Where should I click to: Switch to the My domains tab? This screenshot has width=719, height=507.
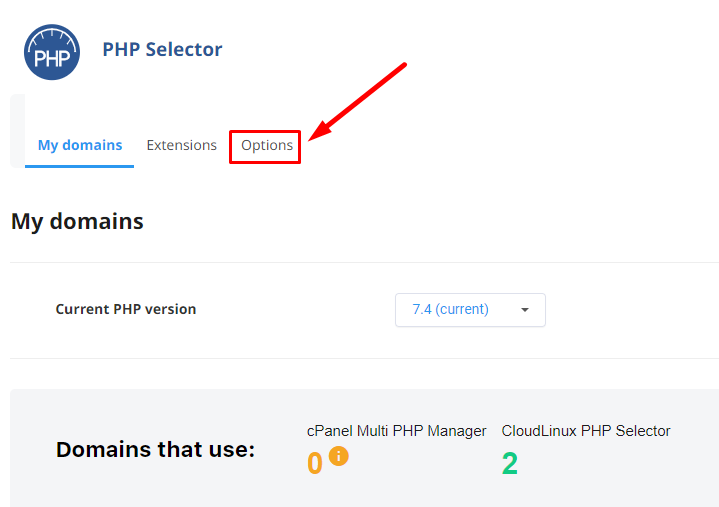click(x=80, y=145)
